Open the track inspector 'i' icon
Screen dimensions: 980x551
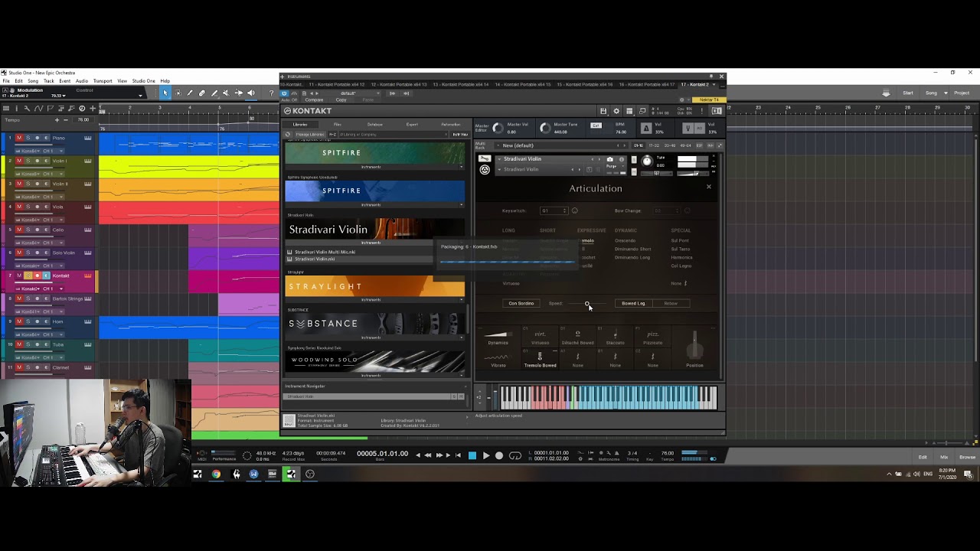[16, 109]
